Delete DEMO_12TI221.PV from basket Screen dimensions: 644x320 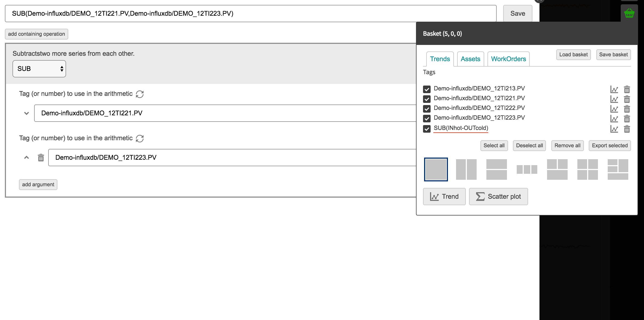pos(627,99)
